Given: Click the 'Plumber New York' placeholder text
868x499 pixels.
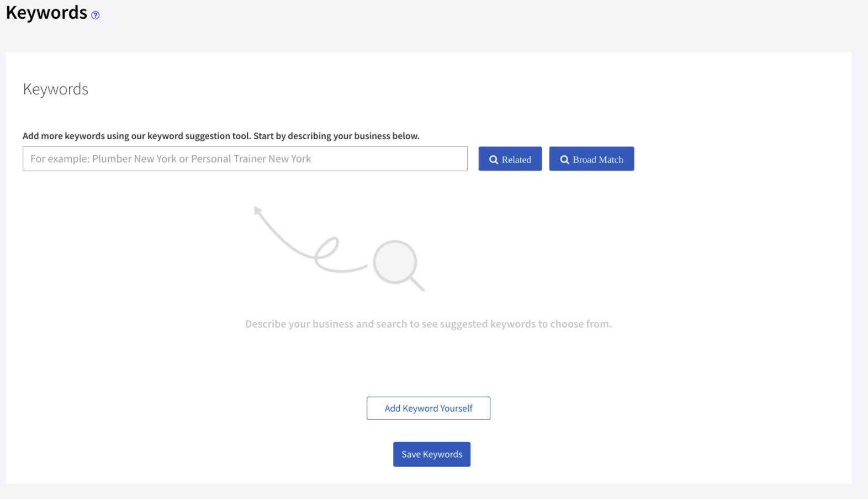Looking at the screenshot, I should coord(134,159).
